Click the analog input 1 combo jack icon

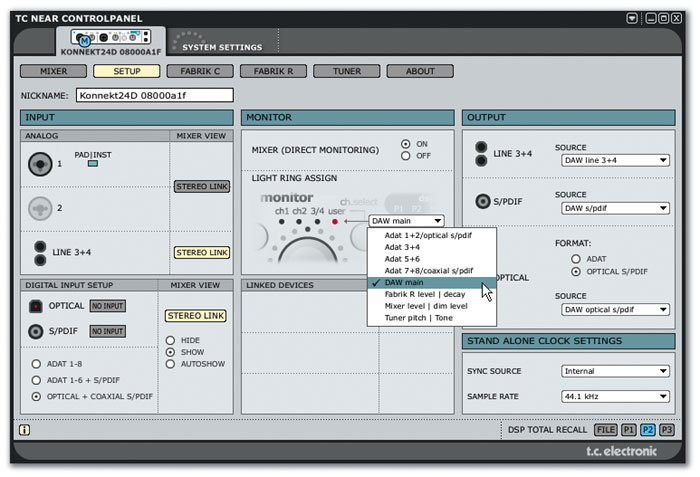[41, 163]
